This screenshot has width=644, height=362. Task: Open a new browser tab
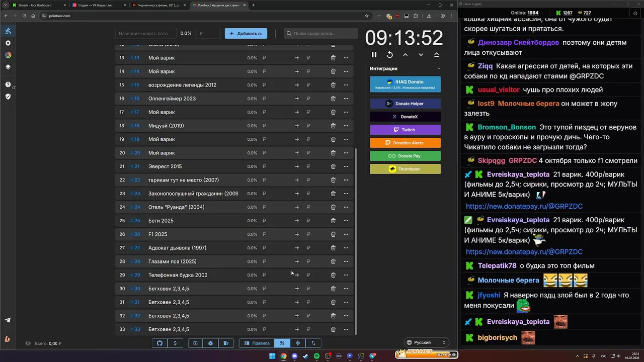coord(254,5)
